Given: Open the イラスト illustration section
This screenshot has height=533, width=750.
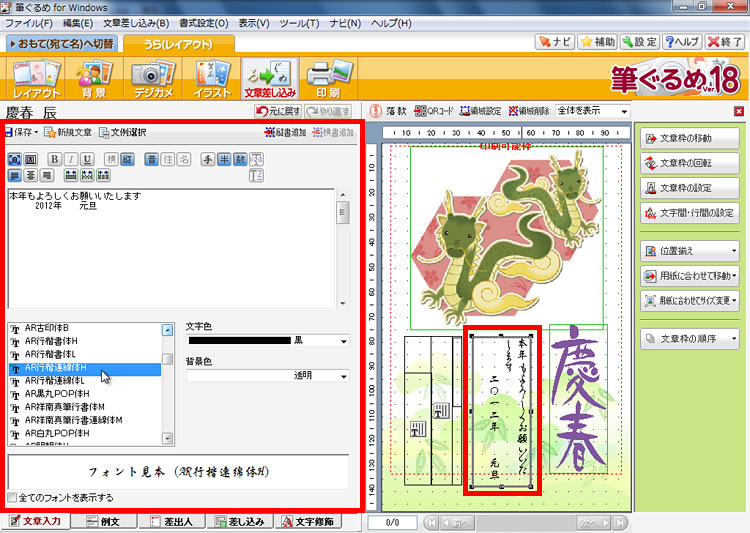Looking at the screenshot, I should tap(212, 78).
